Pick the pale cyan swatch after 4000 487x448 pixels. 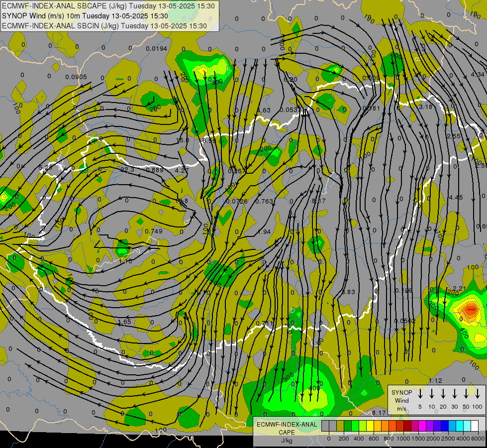467,426
